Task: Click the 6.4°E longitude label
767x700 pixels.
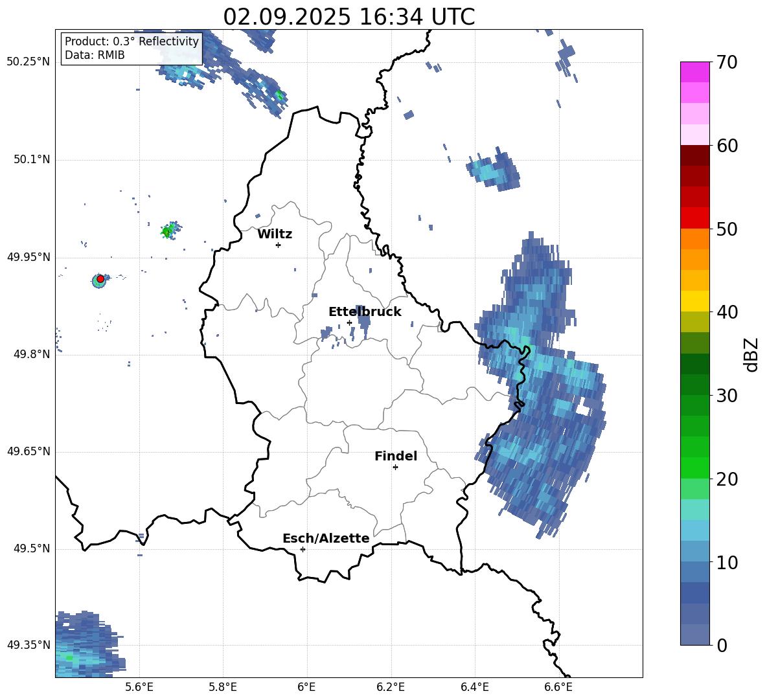Action: point(474,687)
